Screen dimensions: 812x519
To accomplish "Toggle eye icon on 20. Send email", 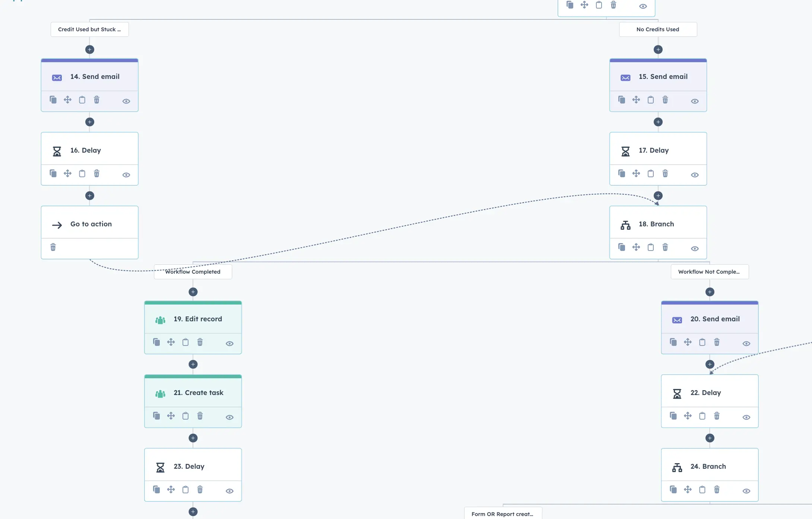I will pyautogui.click(x=747, y=344).
